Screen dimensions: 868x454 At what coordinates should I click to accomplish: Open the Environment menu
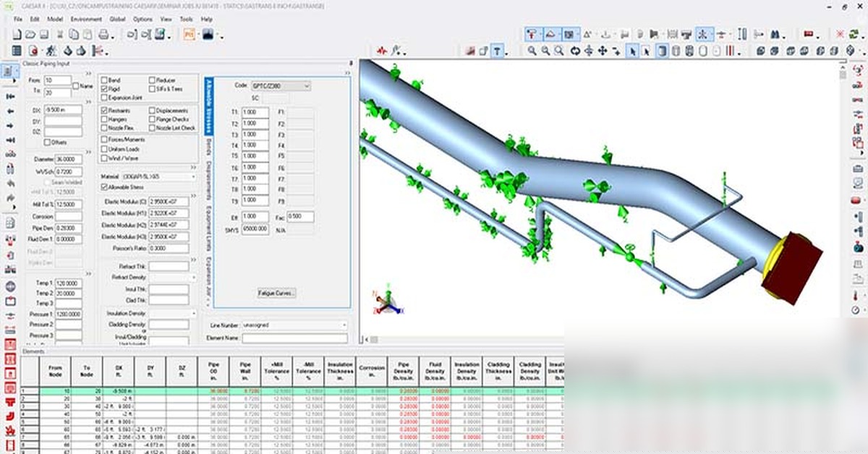pos(85,19)
